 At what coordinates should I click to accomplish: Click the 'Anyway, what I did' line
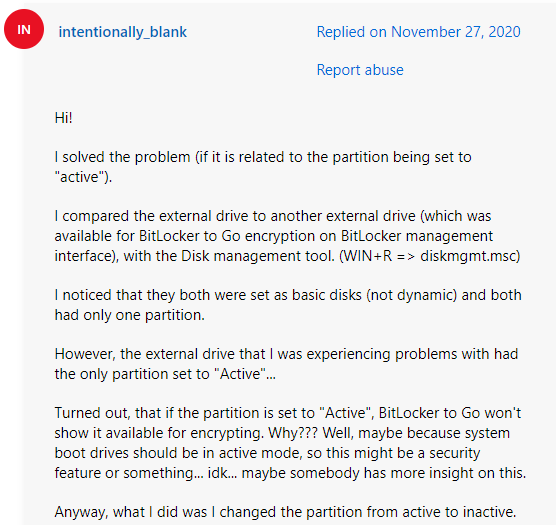285,512
